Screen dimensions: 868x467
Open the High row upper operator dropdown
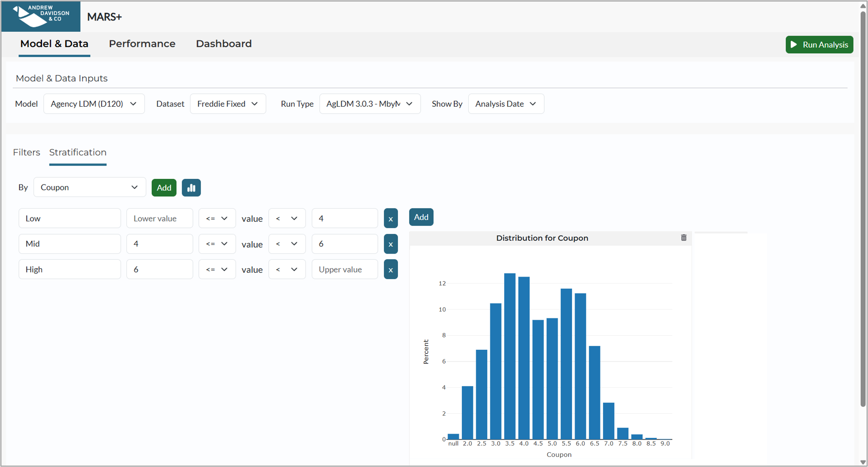tap(287, 269)
